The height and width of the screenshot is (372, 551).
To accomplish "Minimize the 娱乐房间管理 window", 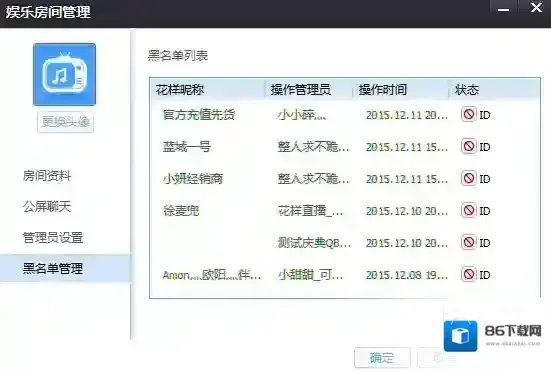I will click(503, 9).
